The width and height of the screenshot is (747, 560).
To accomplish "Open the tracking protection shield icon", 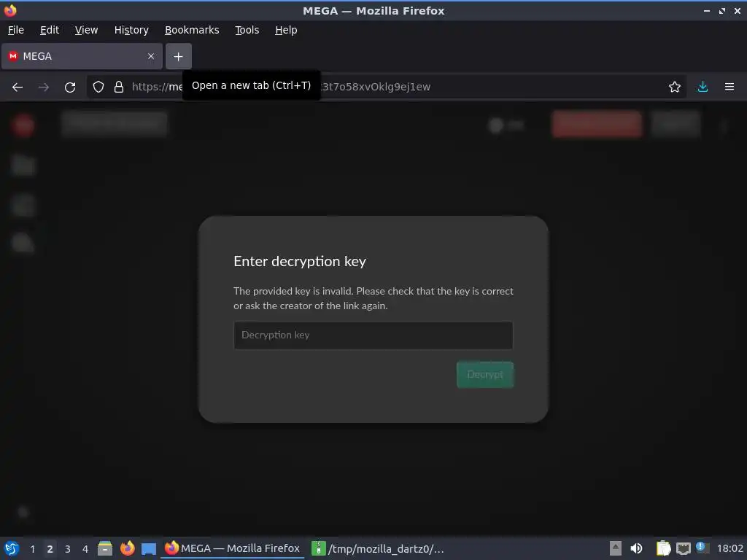I will (x=98, y=87).
